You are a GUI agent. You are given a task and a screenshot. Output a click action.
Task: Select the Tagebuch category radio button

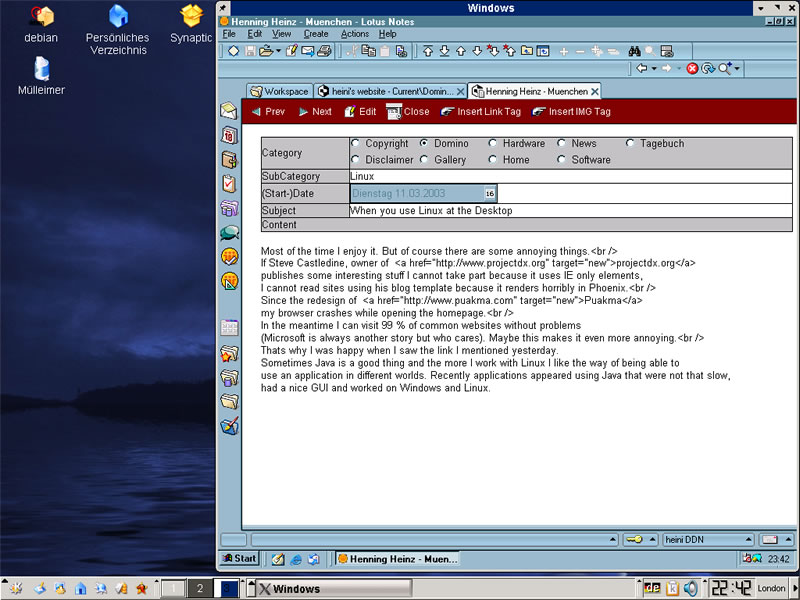pos(630,143)
